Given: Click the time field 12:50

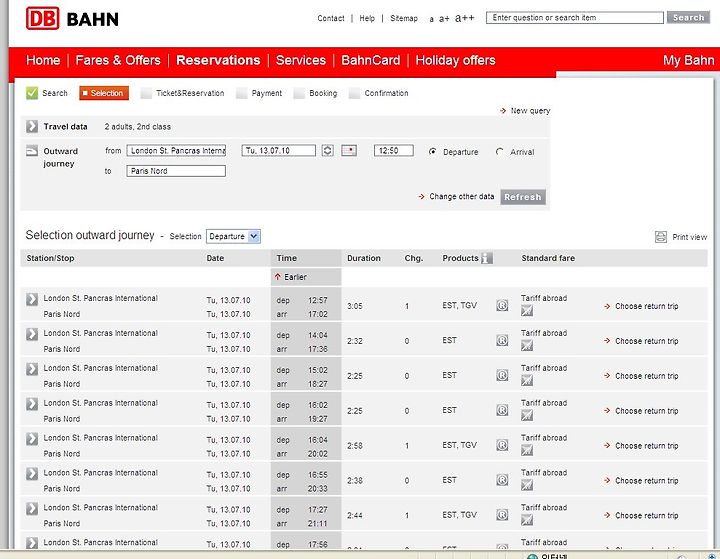Looking at the screenshot, I should coord(394,151).
